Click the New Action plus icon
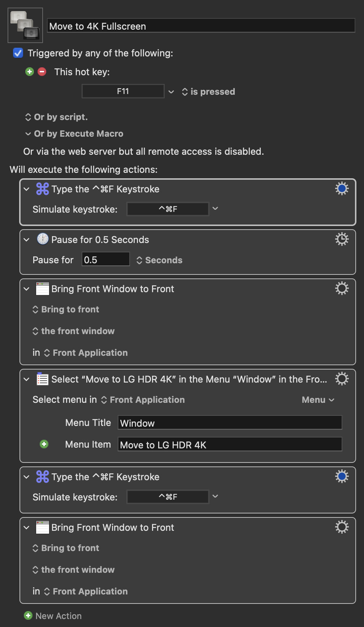The width and height of the screenshot is (364, 627). 28,615
